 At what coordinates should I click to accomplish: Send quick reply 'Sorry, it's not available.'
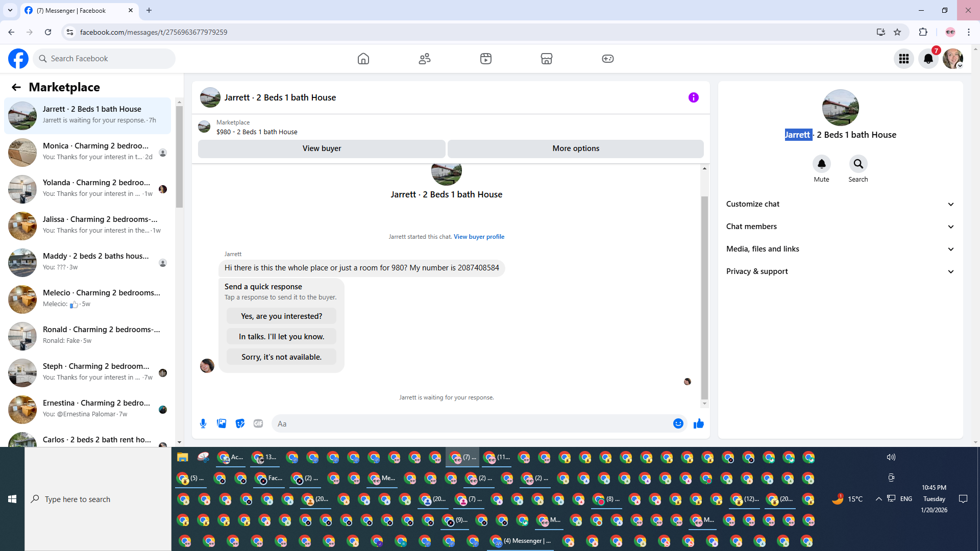(282, 357)
